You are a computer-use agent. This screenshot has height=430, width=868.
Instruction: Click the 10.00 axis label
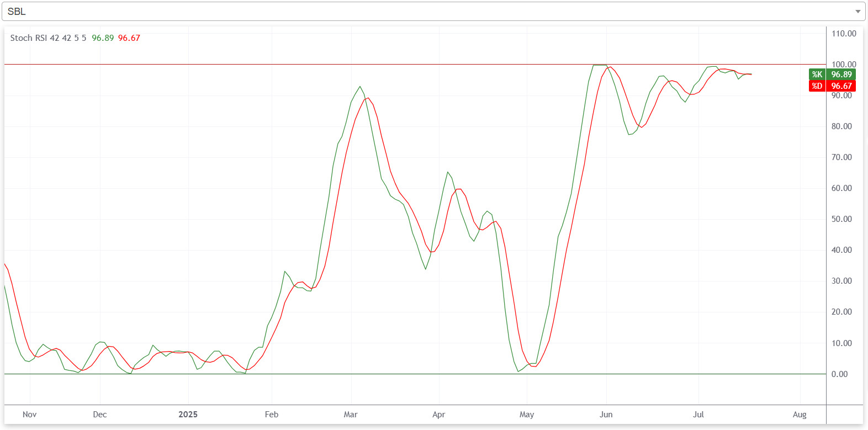(841, 343)
